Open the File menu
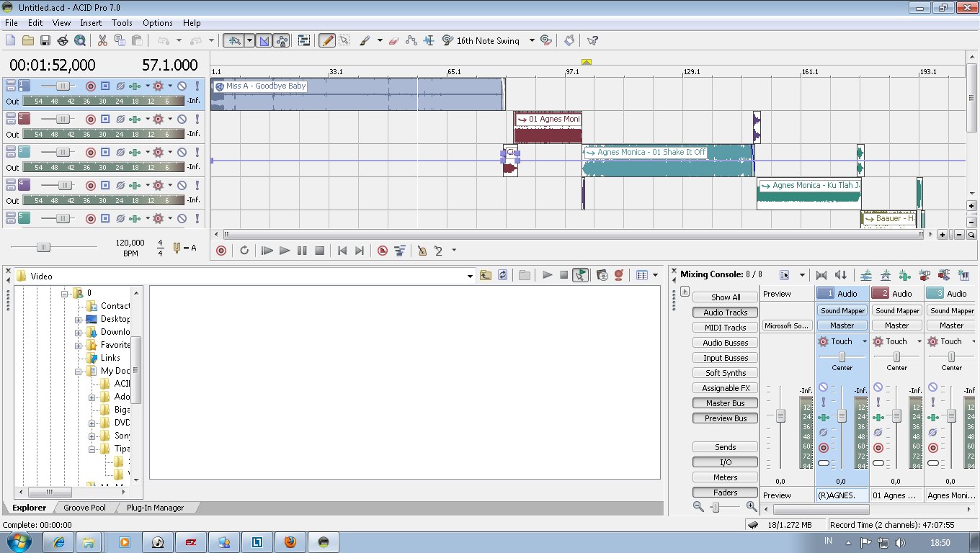Screen dimensions: 980x553 click(11, 23)
